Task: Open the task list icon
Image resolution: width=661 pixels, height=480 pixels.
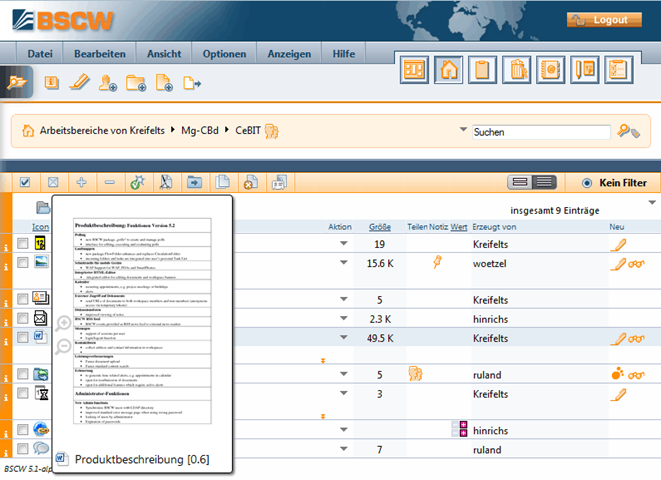Action: click(618, 70)
